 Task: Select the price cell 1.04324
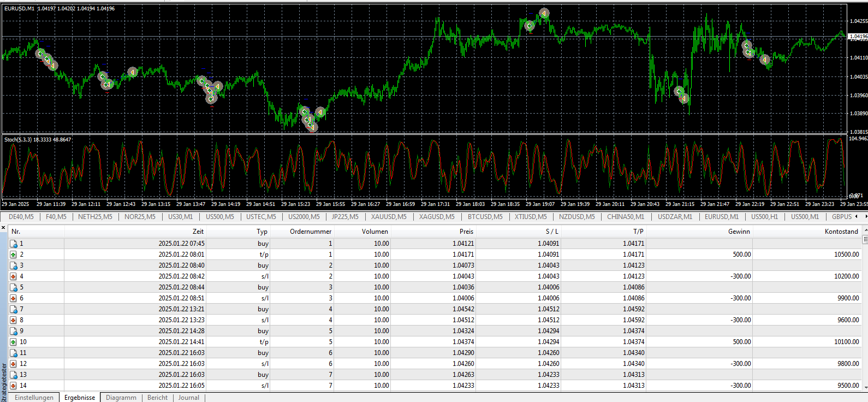[463, 331]
